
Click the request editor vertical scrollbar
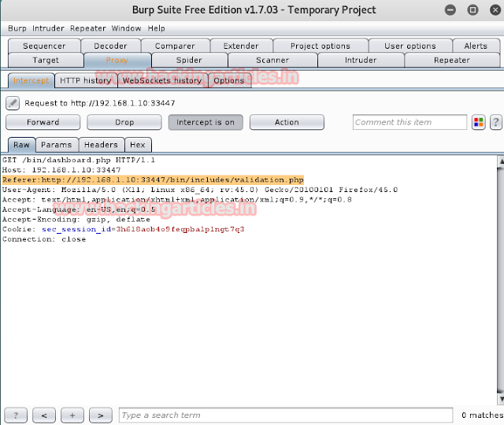[501, 279]
